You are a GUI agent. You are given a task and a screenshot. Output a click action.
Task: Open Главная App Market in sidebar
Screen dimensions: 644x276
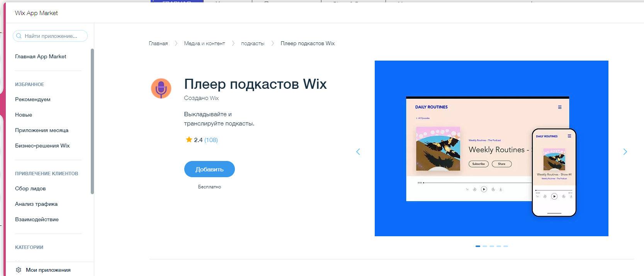point(41,56)
